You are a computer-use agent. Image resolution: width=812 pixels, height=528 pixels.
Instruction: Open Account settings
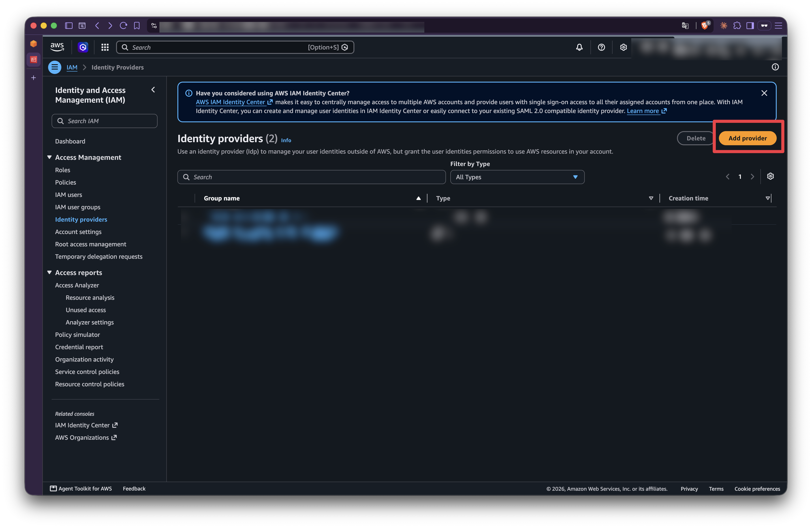[x=78, y=232]
